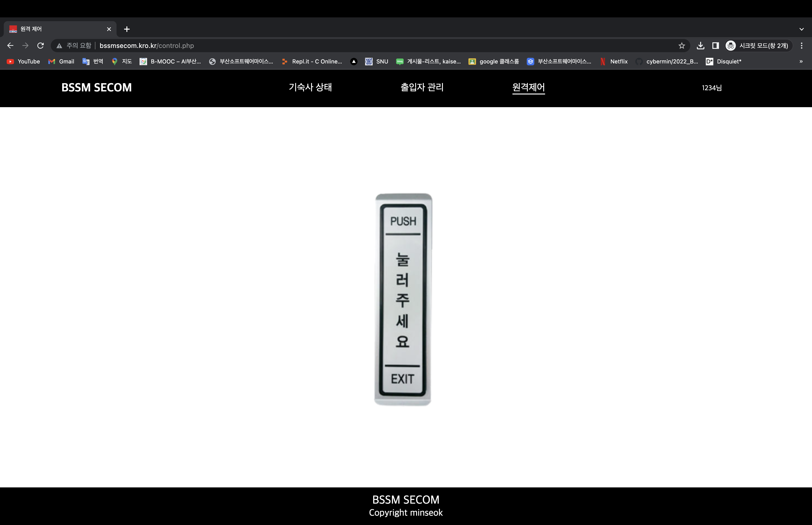Open the google 클래스룸 bookmark
Viewport: 812px width, 525px height.
[494, 62]
